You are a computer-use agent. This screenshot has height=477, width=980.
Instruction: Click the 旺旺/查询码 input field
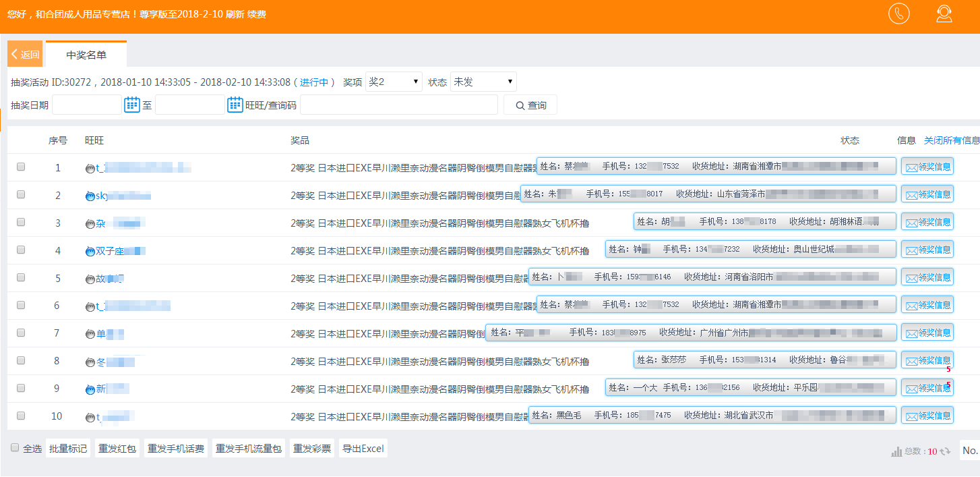tap(398, 105)
